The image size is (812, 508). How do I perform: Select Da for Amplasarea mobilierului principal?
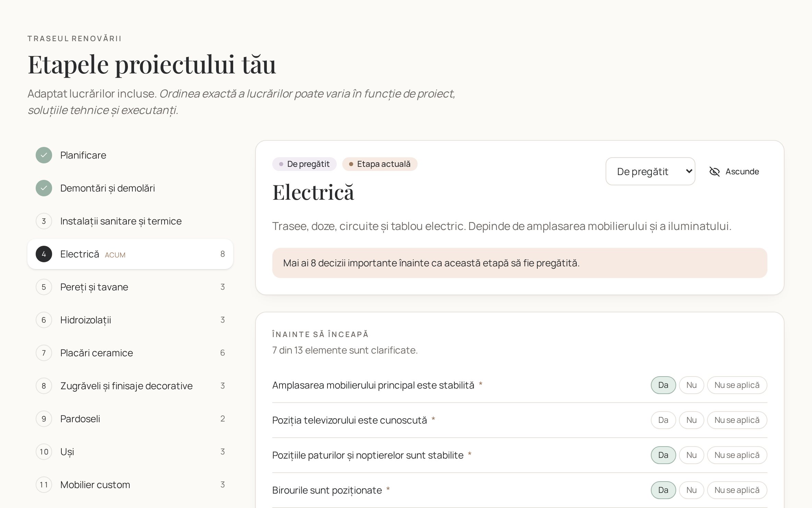tap(663, 385)
